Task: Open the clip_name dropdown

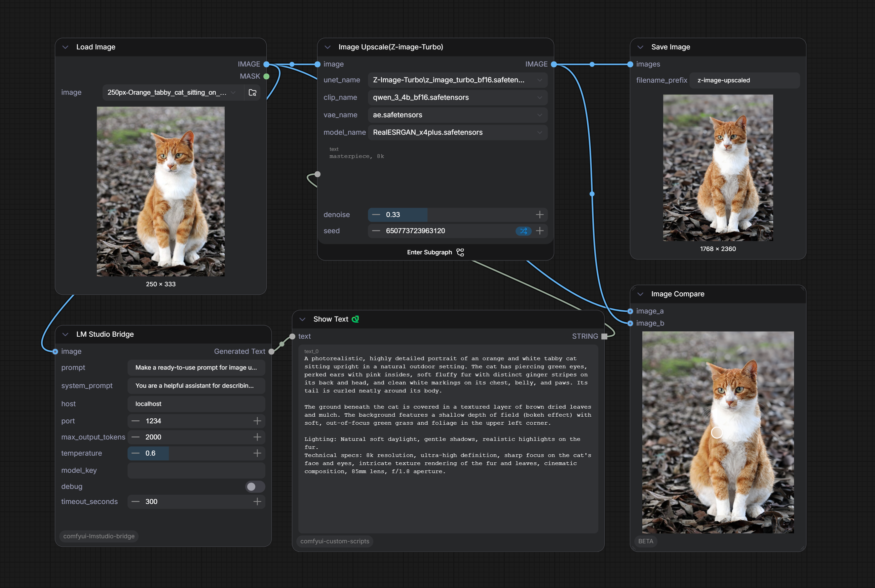Action: (x=457, y=97)
